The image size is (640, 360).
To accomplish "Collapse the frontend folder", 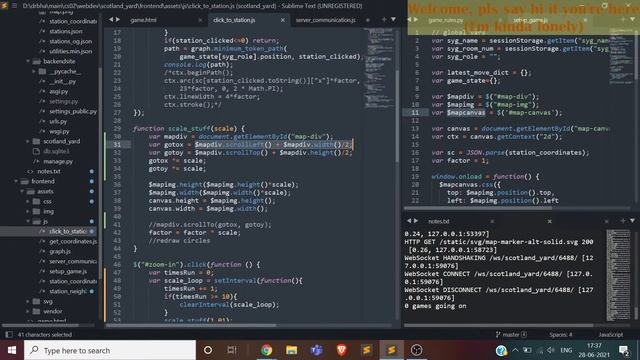I will [x=16, y=181].
